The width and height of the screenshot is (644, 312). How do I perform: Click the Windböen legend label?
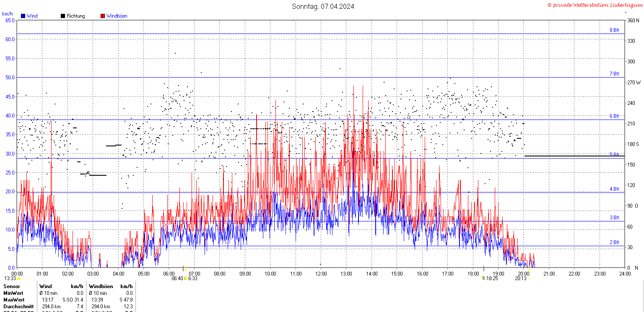pos(117,16)
